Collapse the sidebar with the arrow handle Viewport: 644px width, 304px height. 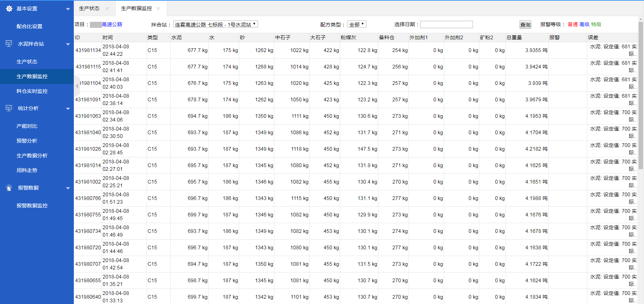(77, 86)
